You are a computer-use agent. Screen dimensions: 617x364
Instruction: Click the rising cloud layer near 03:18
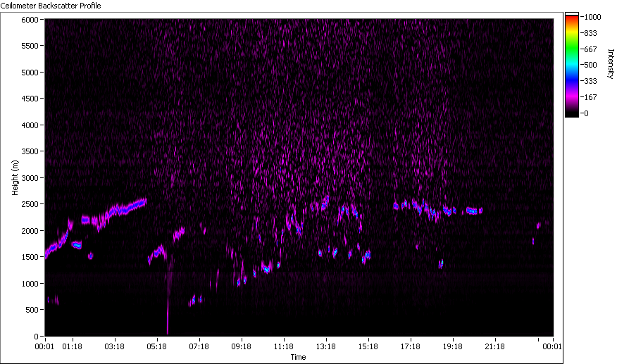pyautogui.click(x=122, y=209)
